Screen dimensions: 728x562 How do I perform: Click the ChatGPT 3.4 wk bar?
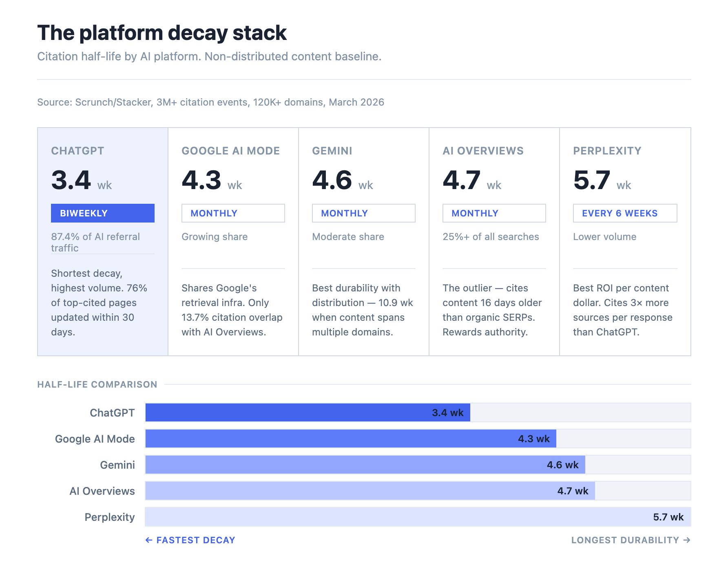point(308,412)
